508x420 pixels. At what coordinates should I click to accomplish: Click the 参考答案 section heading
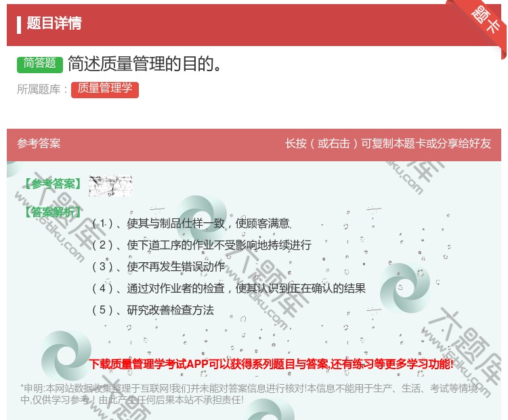pos(39,144)
